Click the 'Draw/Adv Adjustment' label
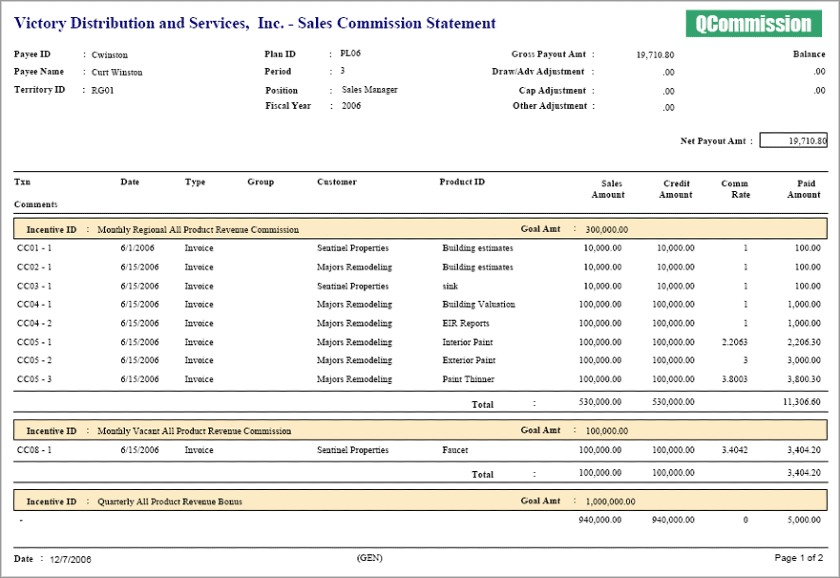This screenshot has width=840, height=578. point(538,71)
